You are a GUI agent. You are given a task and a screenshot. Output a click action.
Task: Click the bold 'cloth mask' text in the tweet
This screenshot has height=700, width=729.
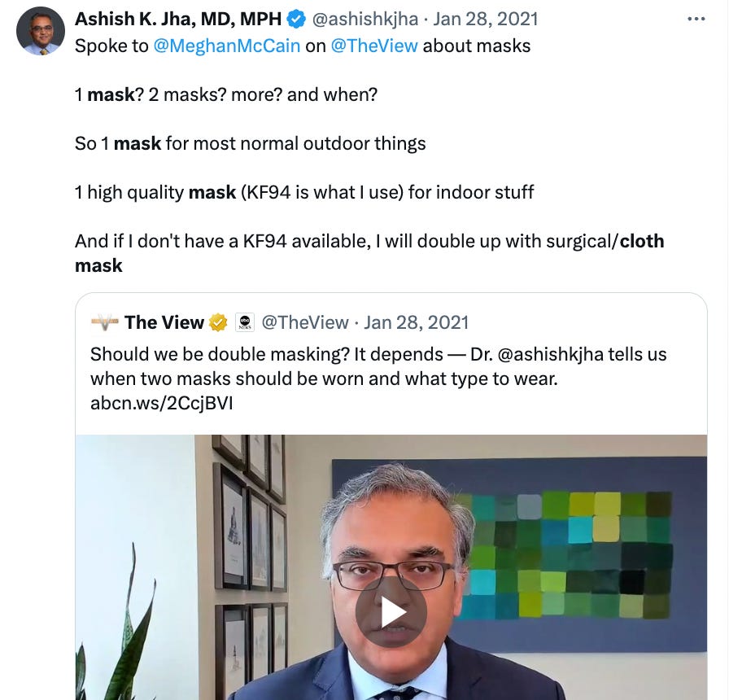click(x=369, y=253)
